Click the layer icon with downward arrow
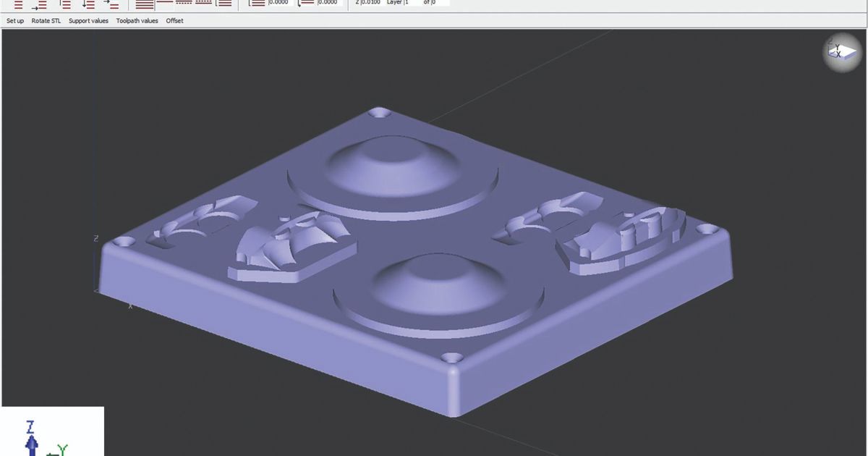This screenshot has height=456, width=868. click(88, 4)
